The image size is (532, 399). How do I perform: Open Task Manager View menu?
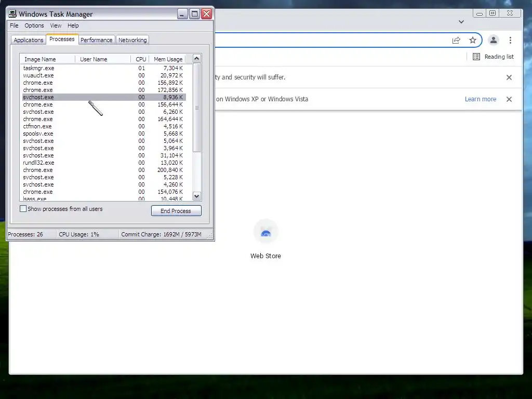(56, 25)
